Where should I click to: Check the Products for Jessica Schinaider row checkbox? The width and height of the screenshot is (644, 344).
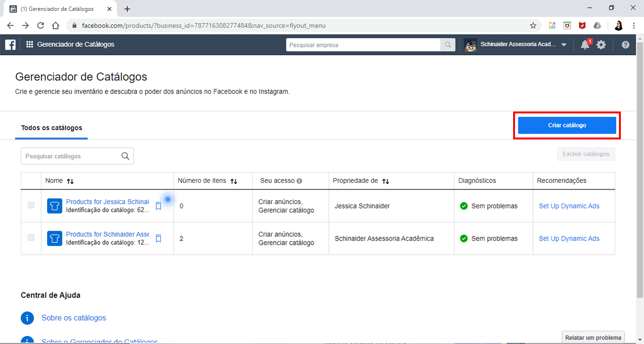pos(31,205)
